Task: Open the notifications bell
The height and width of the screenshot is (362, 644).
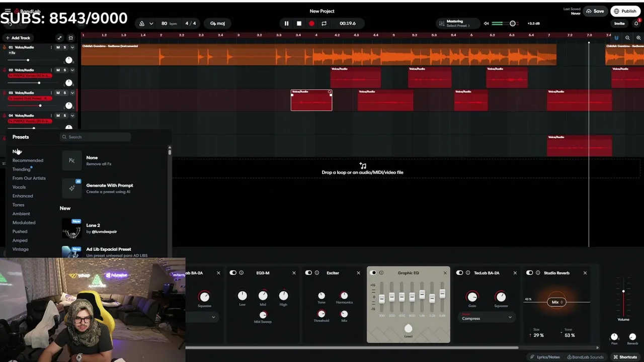Action: 636,24
